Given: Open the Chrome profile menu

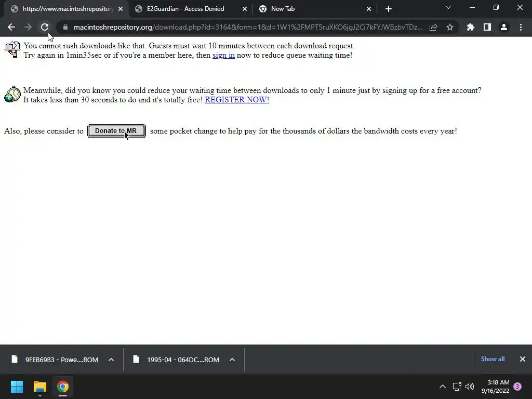Looking at the screenshot, I should pyautogui.click(x=504, y=27).
